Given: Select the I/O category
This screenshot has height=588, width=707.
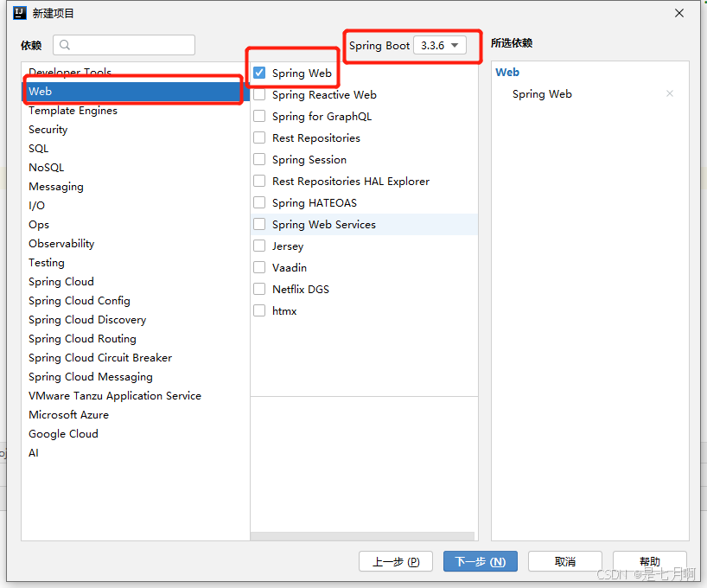Looking at the screenshot, I should pyautogui.click(x=136, y=205).
